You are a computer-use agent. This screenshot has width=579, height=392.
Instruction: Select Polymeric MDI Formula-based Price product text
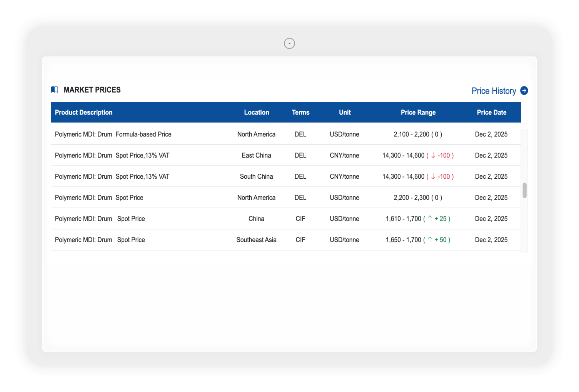click(x=113, y=135)
